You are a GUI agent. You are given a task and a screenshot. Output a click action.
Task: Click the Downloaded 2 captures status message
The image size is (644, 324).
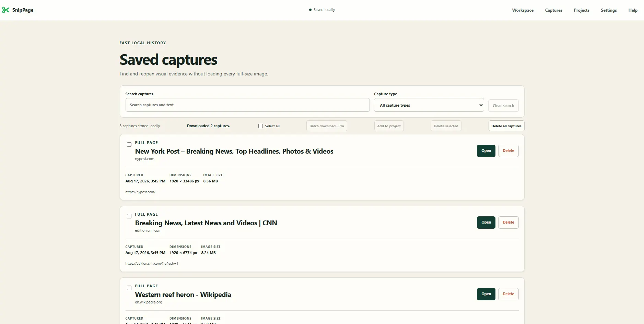208,126
